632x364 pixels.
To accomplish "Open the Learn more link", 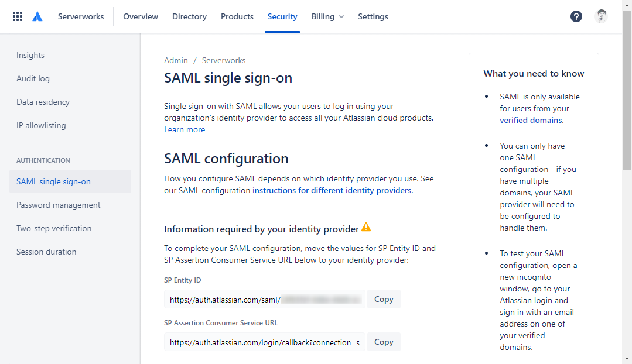I will click(x=185, y=129).
